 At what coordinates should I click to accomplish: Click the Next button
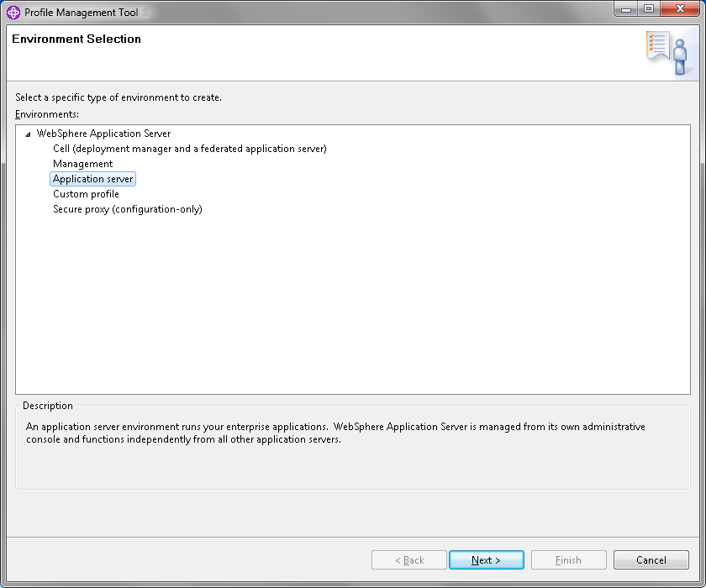[x=487, y=560]
